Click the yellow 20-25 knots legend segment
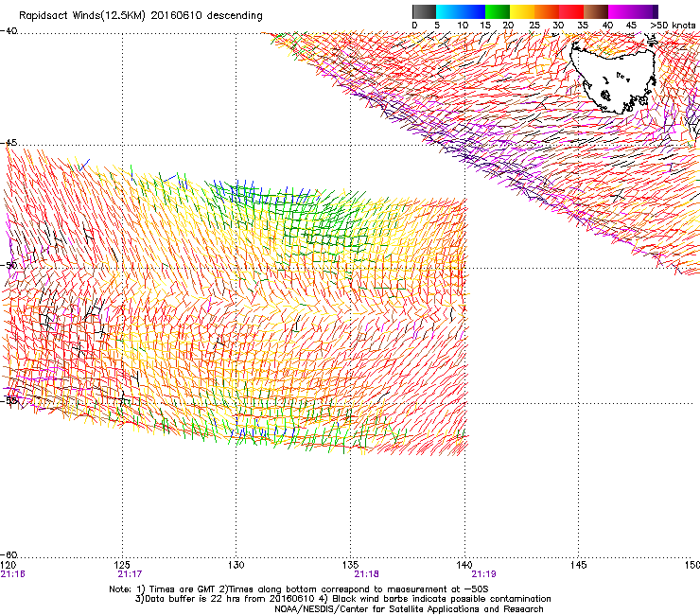This screenshot has height=615, width=700. (x=522, y=11)
